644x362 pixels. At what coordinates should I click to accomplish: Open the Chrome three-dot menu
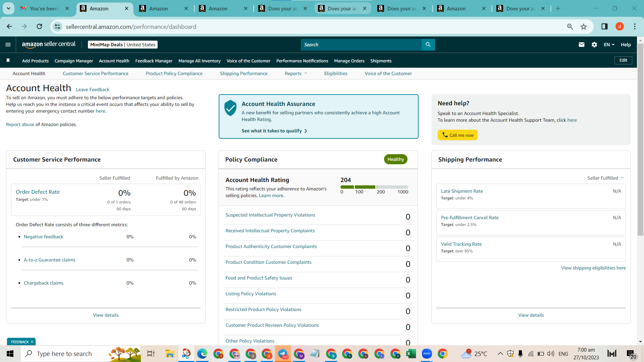click(x=635, y=26)
